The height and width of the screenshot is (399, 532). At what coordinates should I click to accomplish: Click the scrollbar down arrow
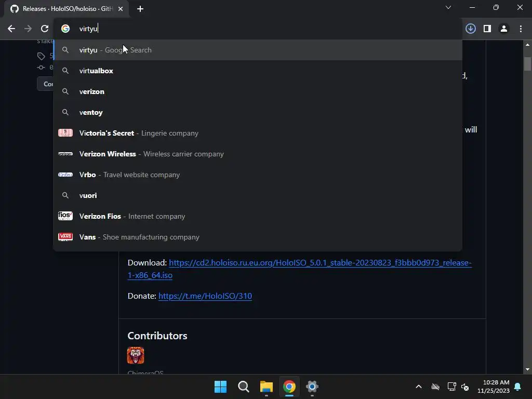pos(527,369)
